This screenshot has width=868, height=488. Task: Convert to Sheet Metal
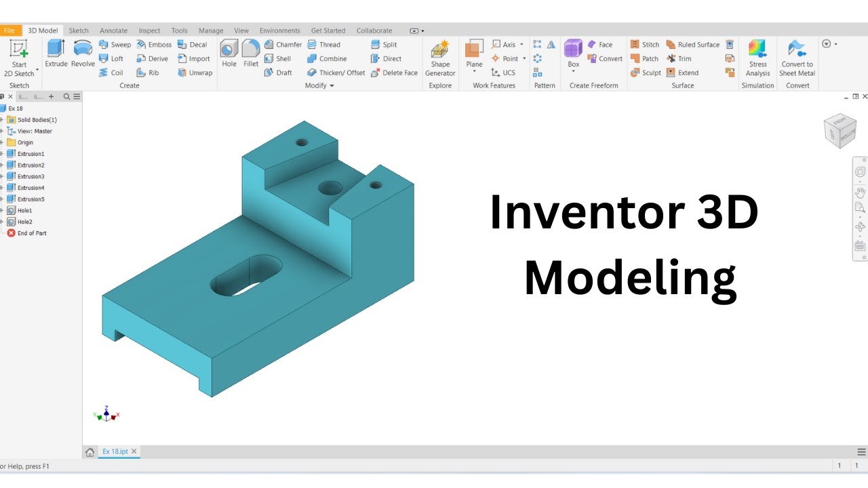click(x=797, y=58)
